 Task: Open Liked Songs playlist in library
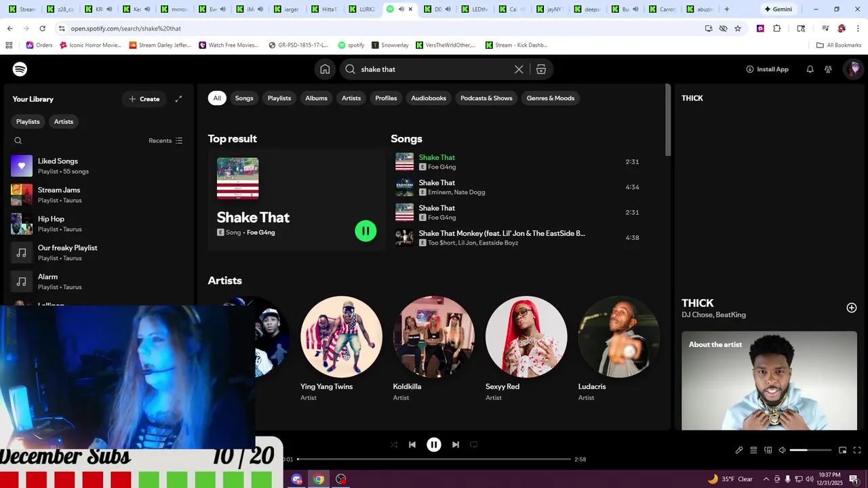[98, 166]
